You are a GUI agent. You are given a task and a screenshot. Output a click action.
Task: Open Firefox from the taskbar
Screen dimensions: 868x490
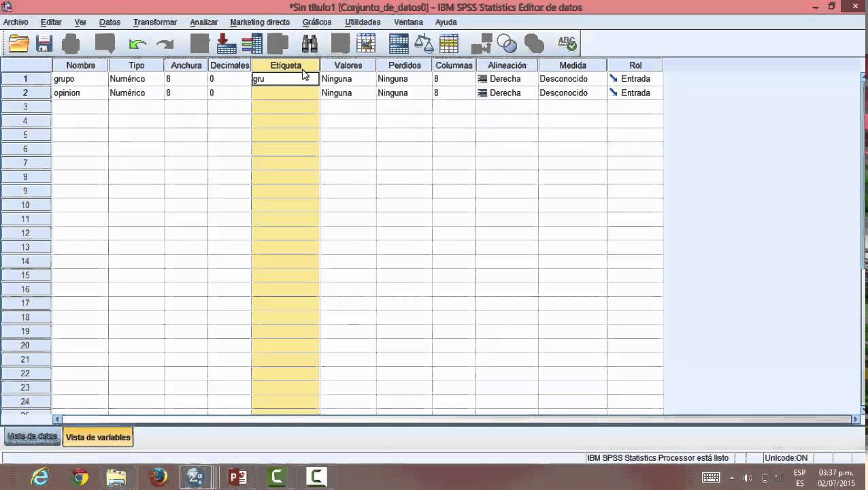pos(158,477)
